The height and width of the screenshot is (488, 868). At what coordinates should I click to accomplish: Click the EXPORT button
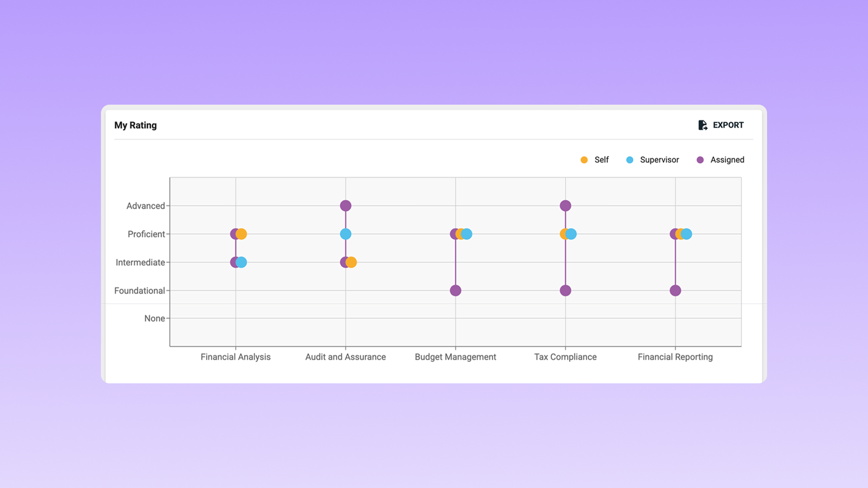(729, 125)
